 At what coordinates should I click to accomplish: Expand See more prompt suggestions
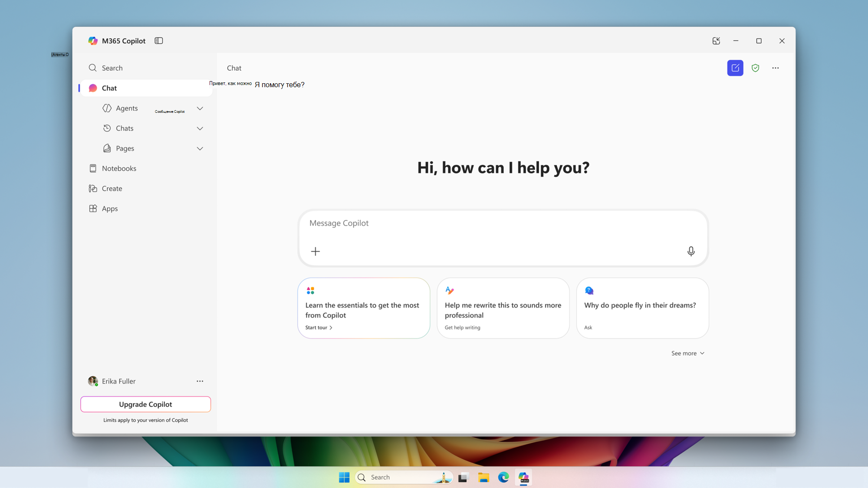coord(687,353)
